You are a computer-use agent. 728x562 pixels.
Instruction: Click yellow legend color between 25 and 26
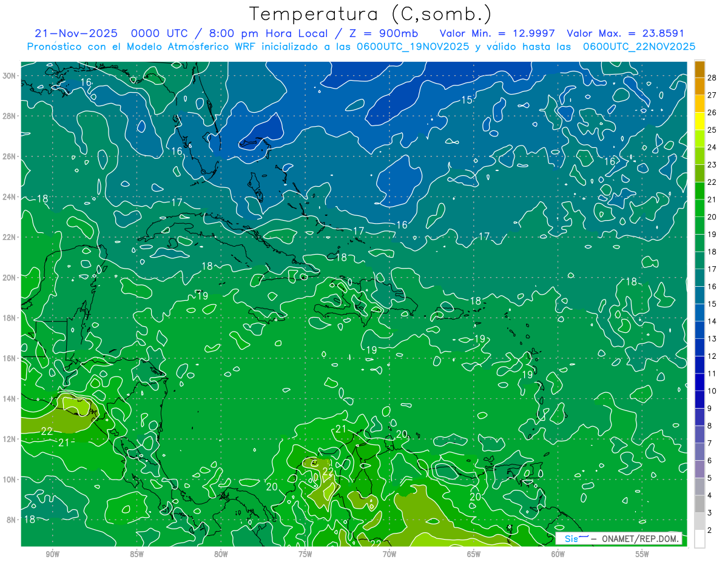coord(699,121)
